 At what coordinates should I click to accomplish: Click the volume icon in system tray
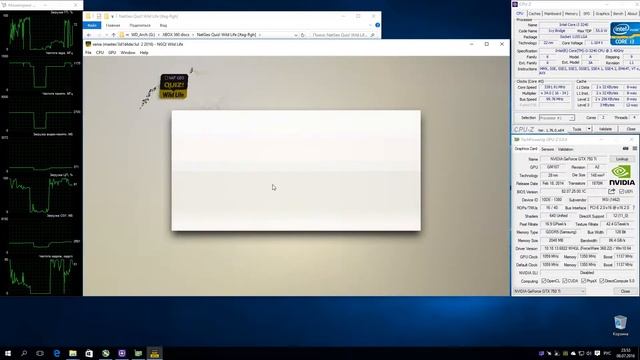coord(589,353)
